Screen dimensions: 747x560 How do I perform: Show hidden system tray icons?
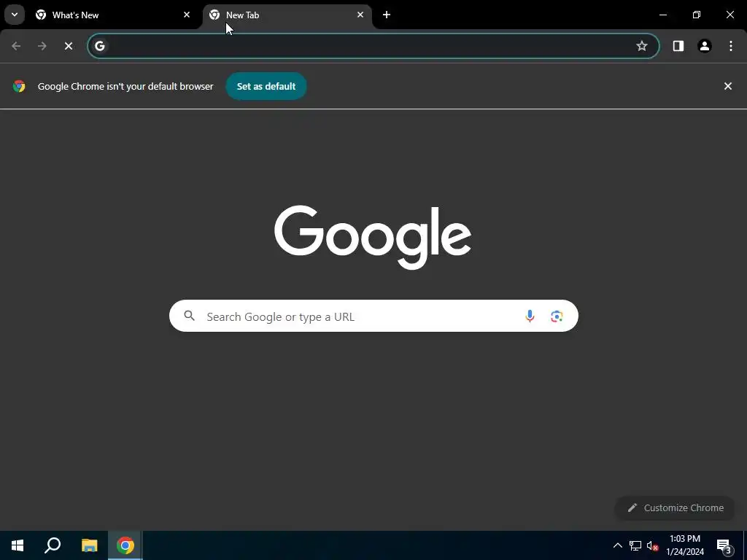(617, 545)
